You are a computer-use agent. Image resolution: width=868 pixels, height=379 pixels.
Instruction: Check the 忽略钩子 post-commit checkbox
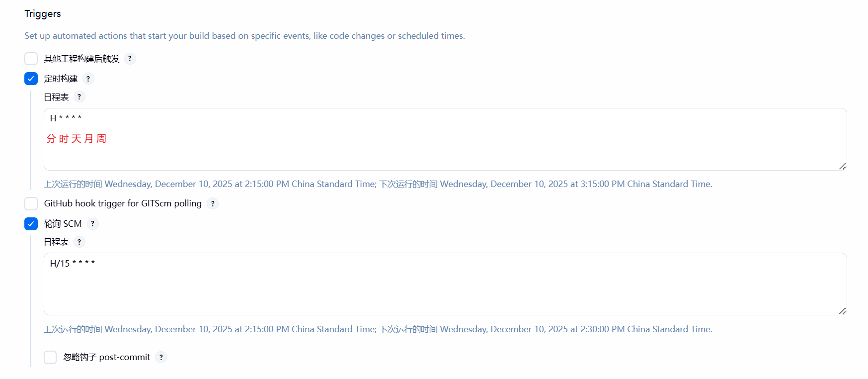click(50, 357)
